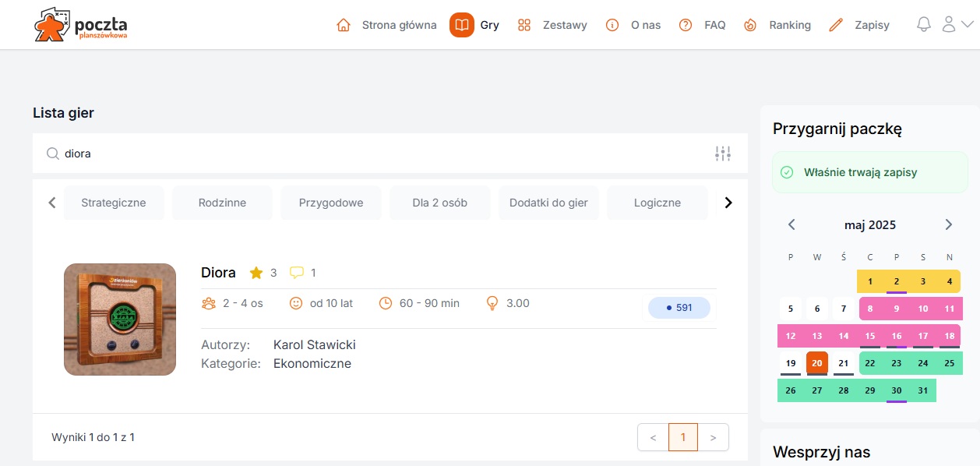Screen dimensions: 980x466
Task: Select May 12 in the calendar
Action: click(x=791, y=336)
